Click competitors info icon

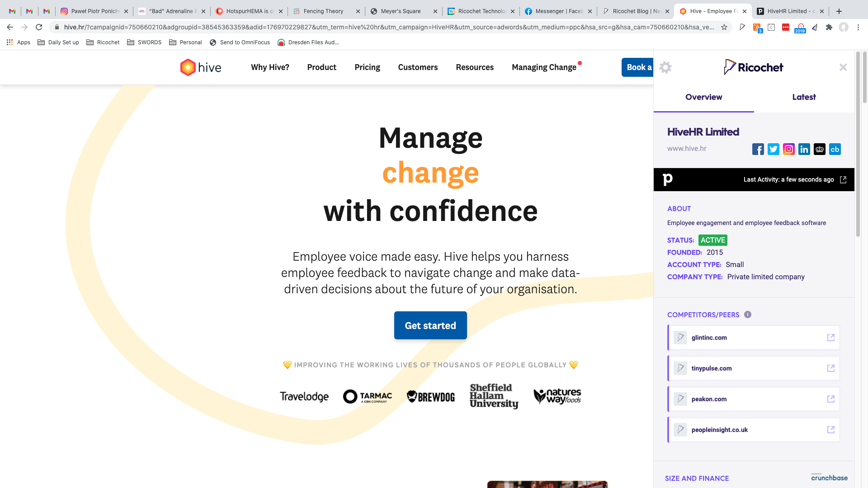point(748,314)
